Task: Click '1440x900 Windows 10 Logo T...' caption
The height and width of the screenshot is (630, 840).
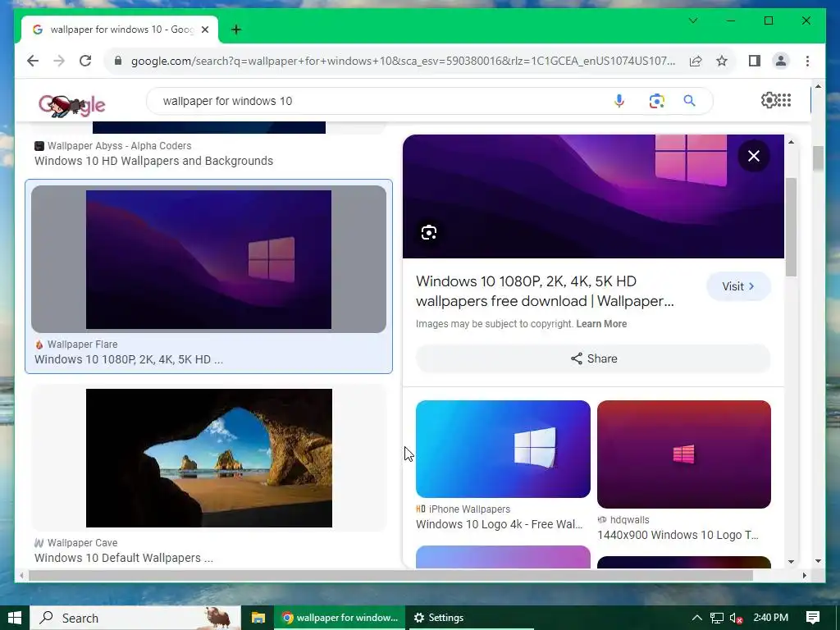Action: tap(678, 535)
